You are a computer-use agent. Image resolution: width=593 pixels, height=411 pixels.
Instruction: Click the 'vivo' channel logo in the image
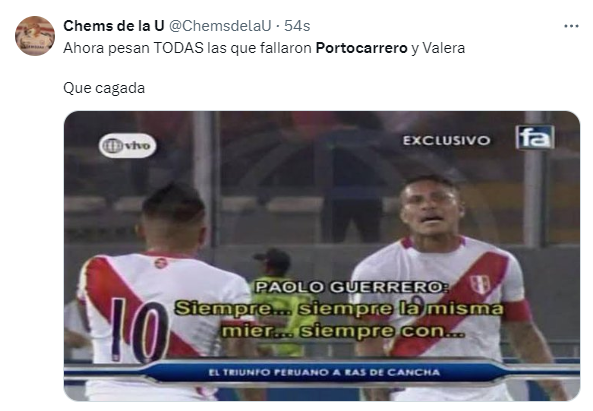click(x=127, y=146)
